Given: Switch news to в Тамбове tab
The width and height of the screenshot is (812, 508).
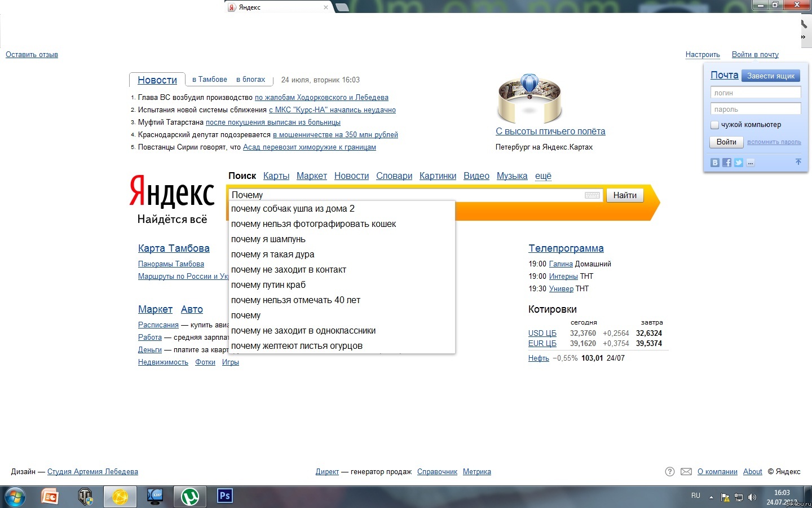Looking at the screenshot, I should click(210, 80).
